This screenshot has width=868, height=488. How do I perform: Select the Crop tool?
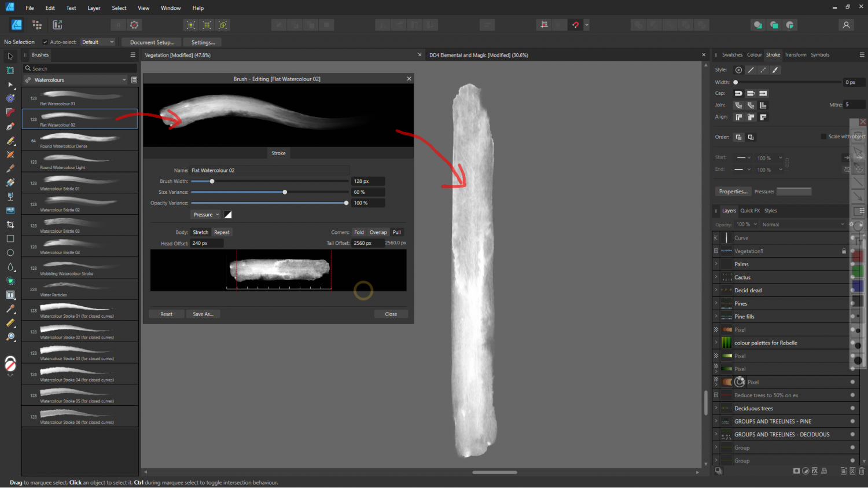point(10,225)
